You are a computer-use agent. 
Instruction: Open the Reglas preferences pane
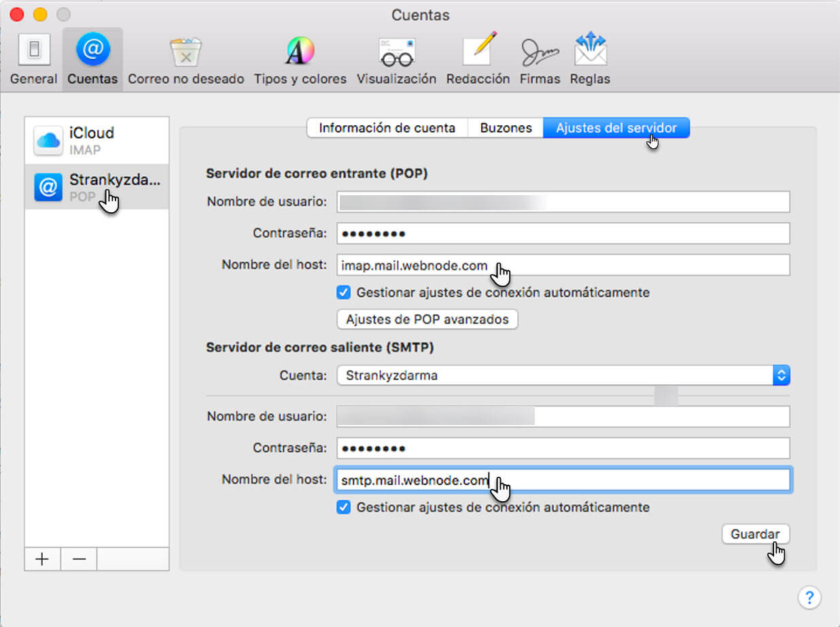point(590,60)
